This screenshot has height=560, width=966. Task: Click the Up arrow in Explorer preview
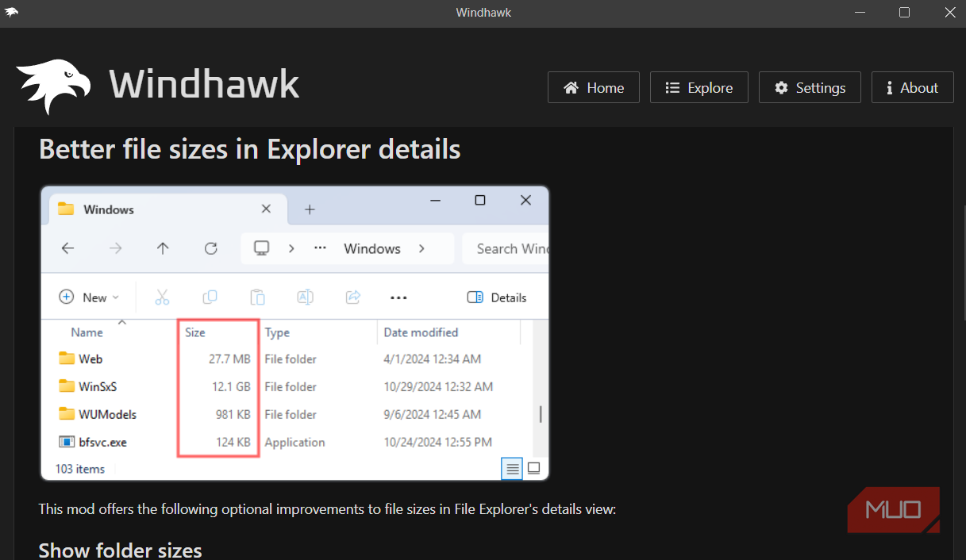[x=163, y=248]
